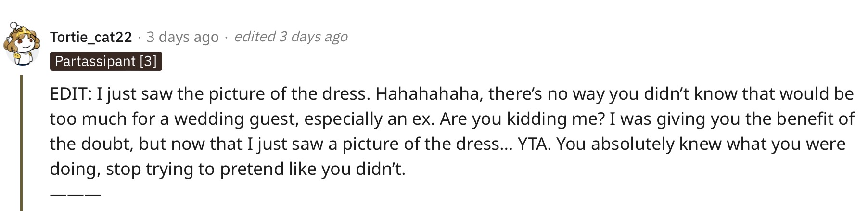The width and height of the screenshot is (868, 211).
Task: Click the dot separator before 'edited'
Action: click(226, 38)
